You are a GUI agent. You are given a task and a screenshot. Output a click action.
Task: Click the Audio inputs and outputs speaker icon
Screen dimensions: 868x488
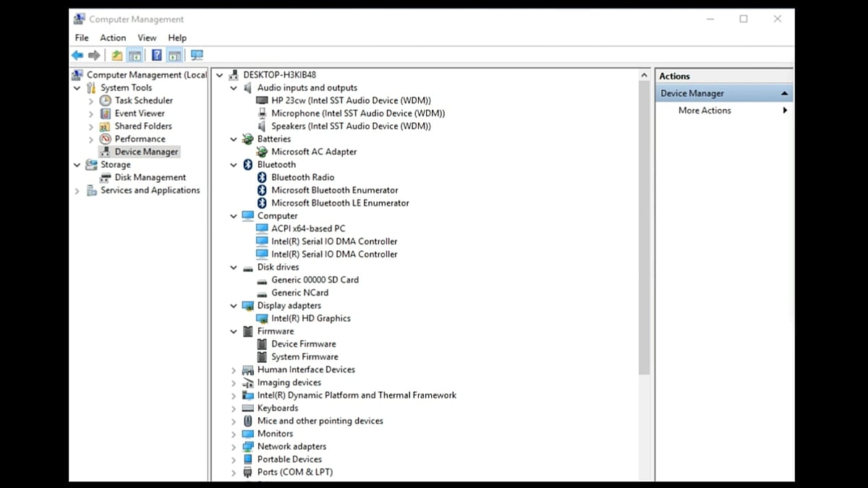(x=248, y=87)
